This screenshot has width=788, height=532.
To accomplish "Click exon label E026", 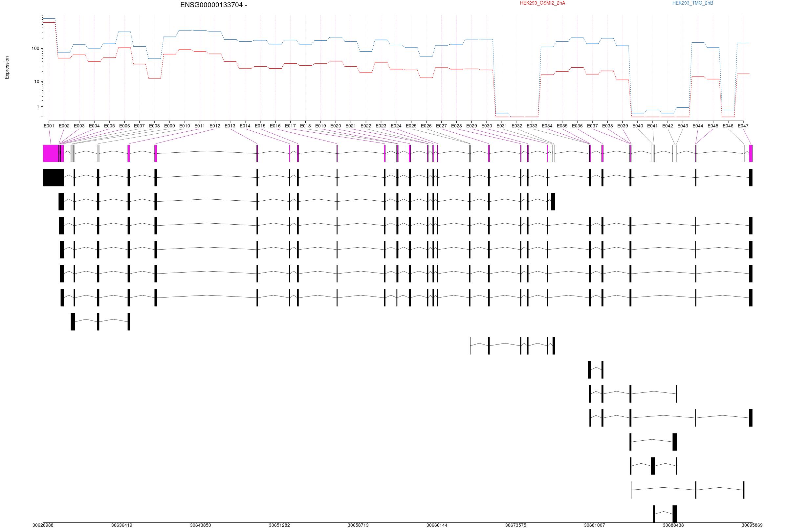I will [x=426, y=126].
